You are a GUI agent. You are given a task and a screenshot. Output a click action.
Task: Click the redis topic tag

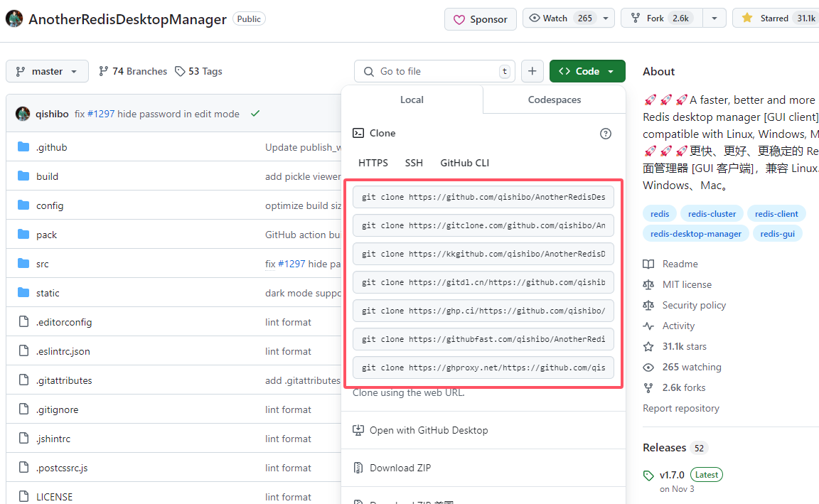coord(660,213)
